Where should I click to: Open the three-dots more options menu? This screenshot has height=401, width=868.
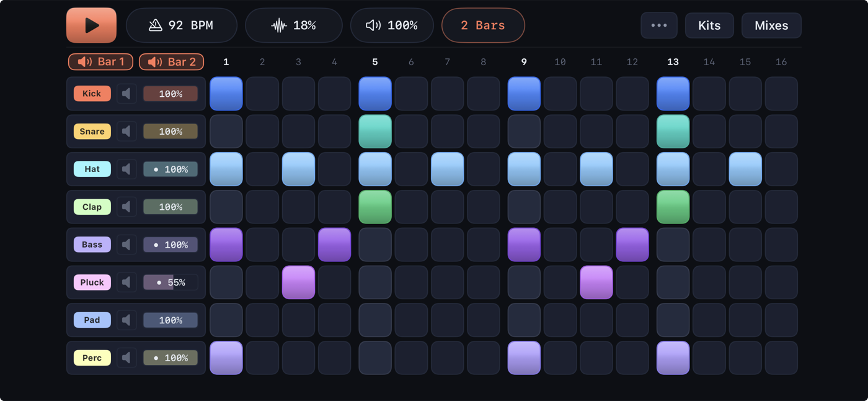pyautogui.click(x=659, y=25)
